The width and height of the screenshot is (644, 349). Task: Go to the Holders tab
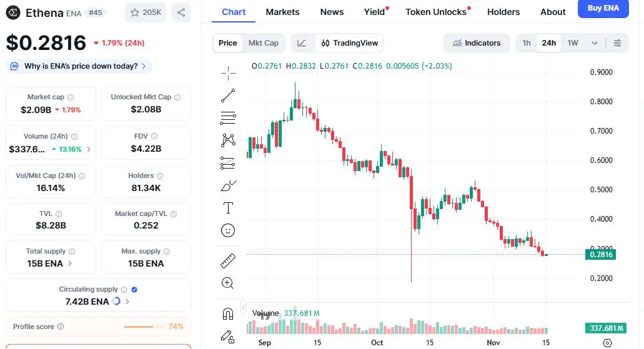[503, 12]
